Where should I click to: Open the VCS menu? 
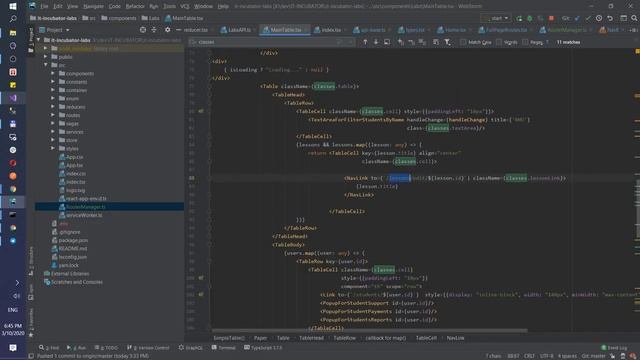(x=184, y=6)
